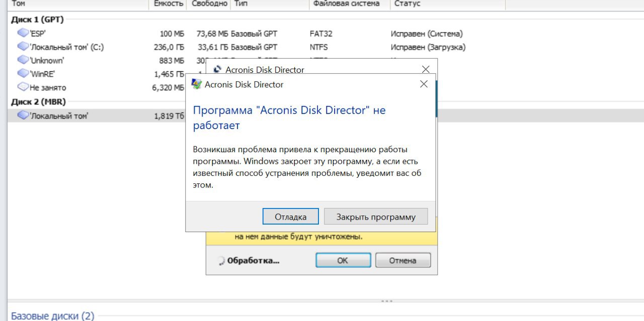Image resolution: width=644 pixels, height=321 pixels.
Task: Click the pane splitter grip dots
Action: pyautogui.click(x=386, y=301)
